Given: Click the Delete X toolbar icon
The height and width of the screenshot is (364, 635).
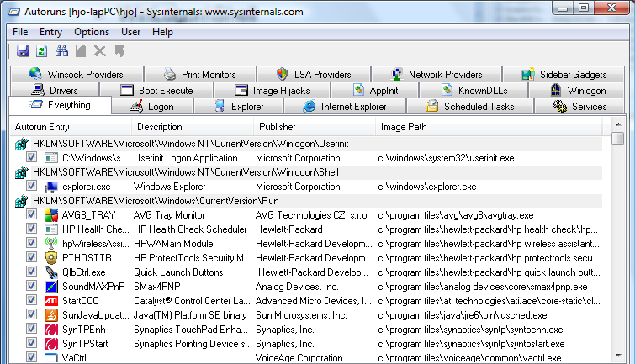Looking at the screenshot, I should (x=99, y=51).
